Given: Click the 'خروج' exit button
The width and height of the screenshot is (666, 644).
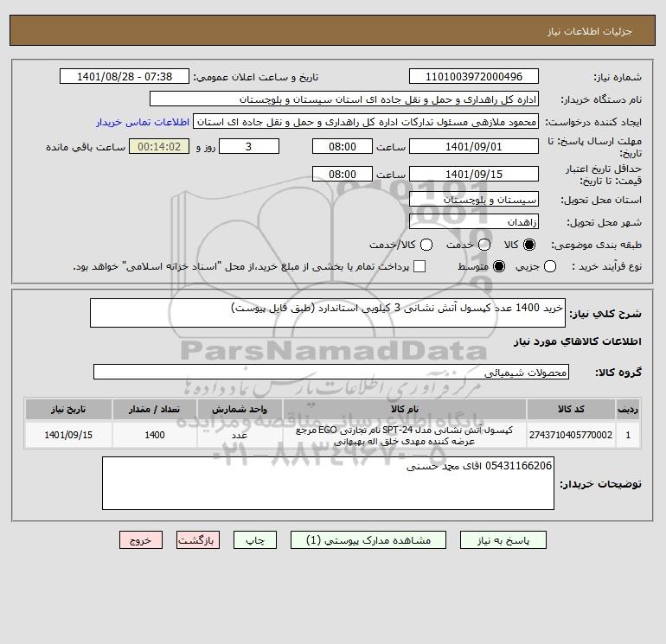Looking at the screenshot, I should pos(141,540).
